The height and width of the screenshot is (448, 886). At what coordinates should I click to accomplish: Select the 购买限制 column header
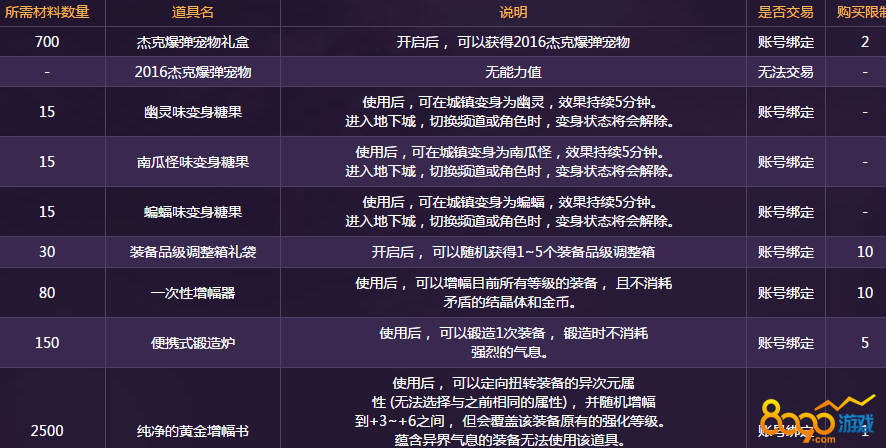860,13
